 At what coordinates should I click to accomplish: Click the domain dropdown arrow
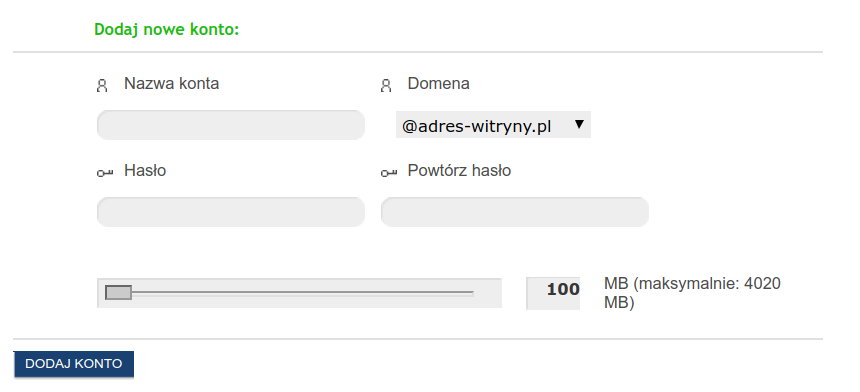pyautogui.click(x=579, y=124)
